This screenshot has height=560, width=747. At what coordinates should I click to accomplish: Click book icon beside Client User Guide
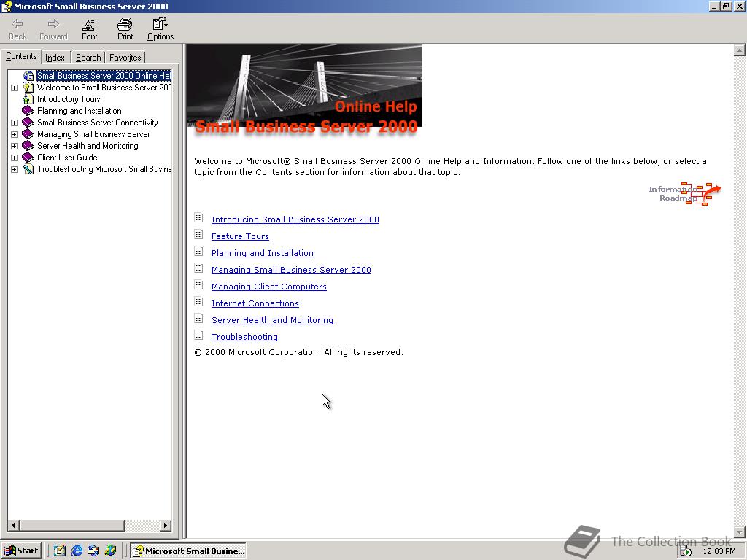28,157
